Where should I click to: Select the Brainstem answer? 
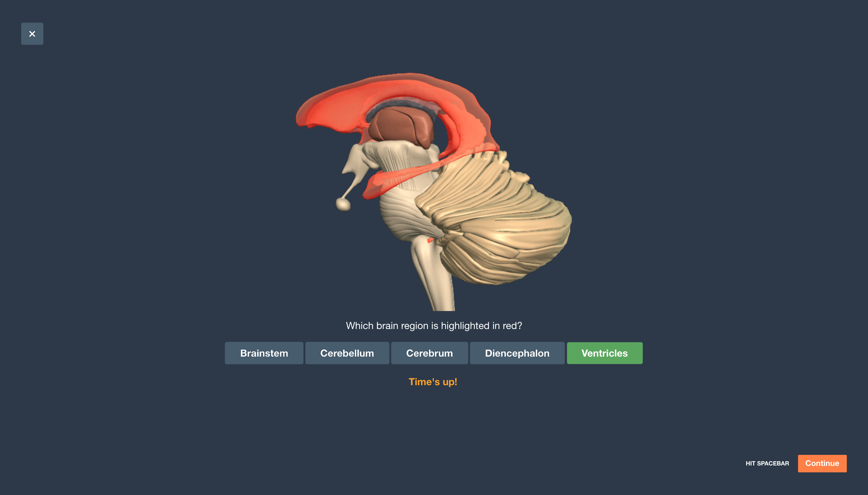click(264, 353)
